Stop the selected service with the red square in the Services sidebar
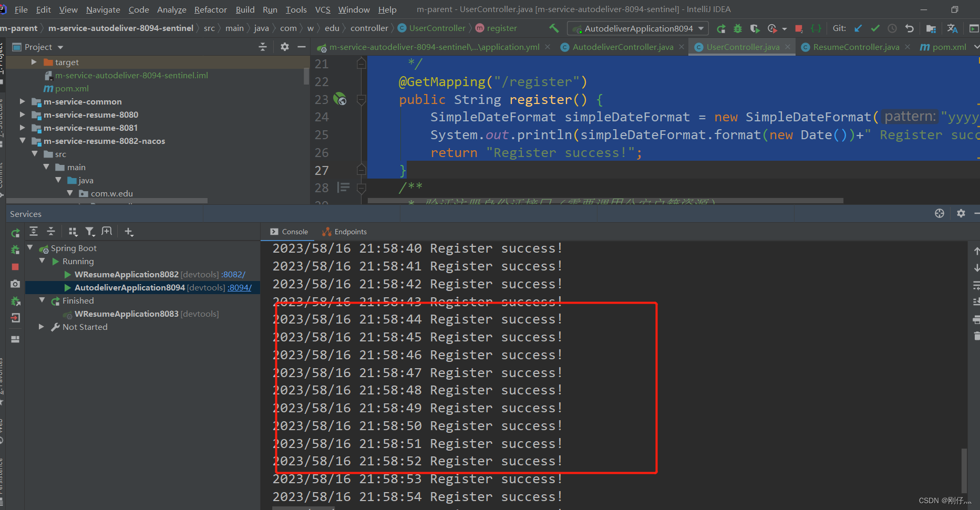Screen dimensions: 980x510 [x=15, y=267]
